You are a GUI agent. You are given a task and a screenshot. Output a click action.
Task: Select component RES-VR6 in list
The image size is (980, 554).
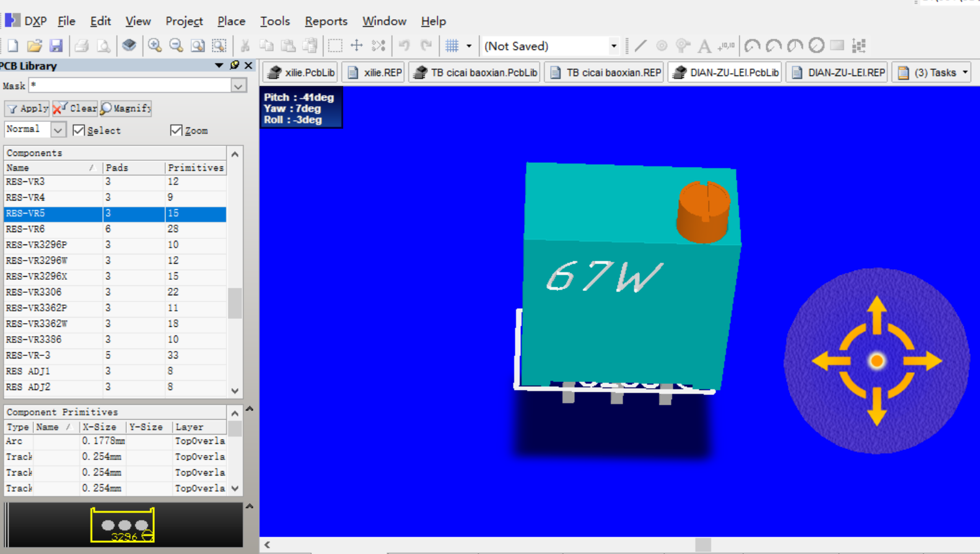(x=115, y=229)
